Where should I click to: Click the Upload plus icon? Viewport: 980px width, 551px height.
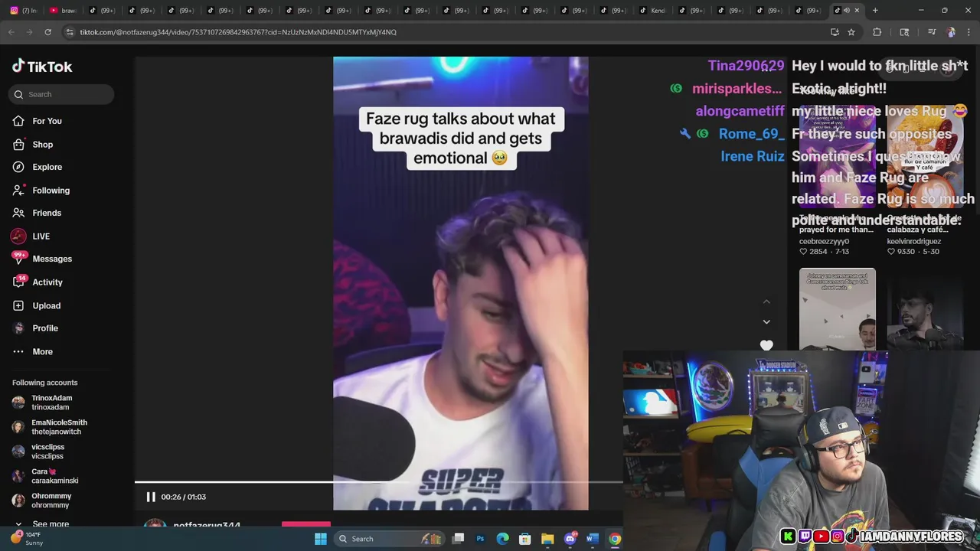[18, 305]
